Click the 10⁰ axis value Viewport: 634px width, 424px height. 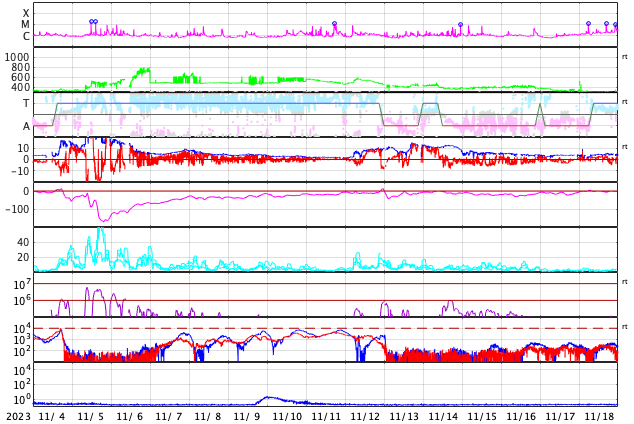click(x=22, y=400)
